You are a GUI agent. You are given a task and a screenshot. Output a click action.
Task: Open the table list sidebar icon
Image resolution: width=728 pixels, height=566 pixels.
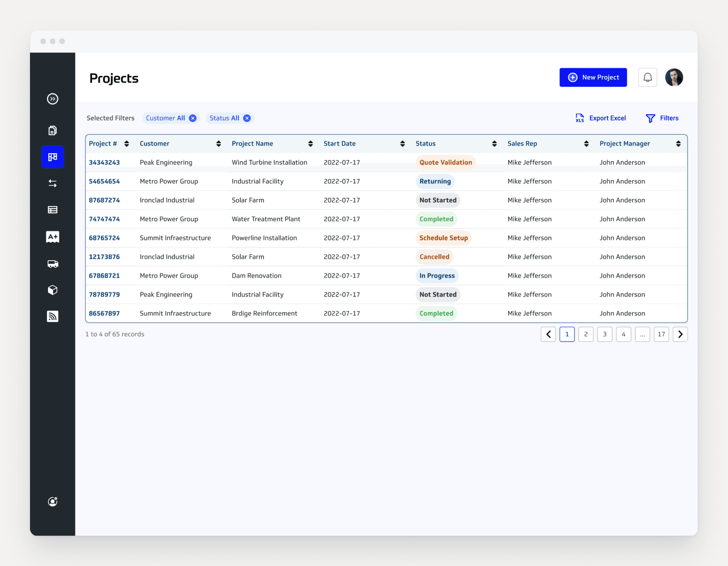52,210
